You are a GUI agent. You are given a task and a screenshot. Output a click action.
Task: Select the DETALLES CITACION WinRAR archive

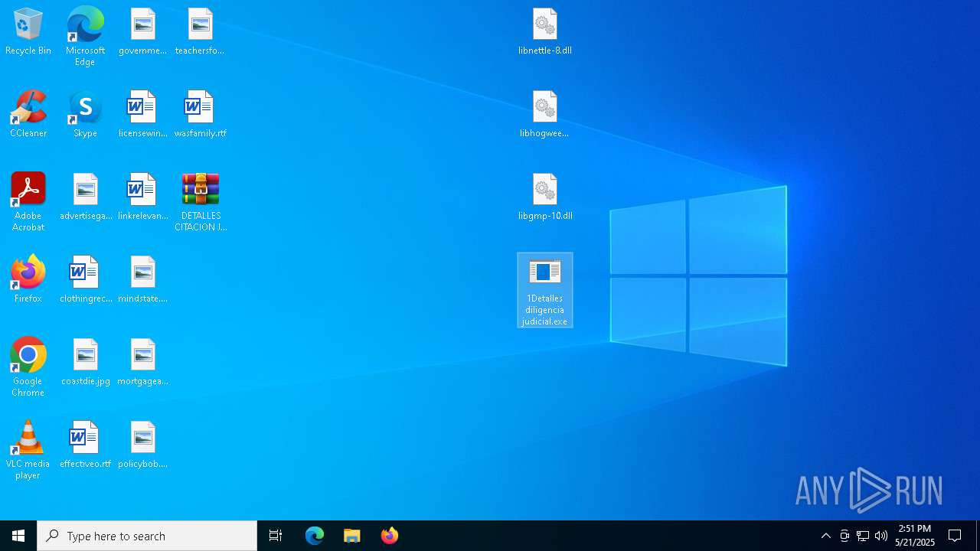[x=201, y=202]
